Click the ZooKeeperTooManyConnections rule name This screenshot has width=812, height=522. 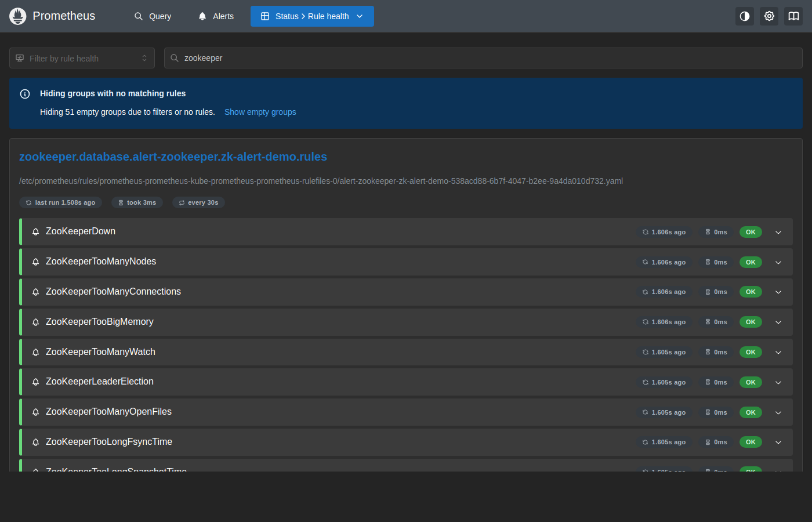(x=113, y=292)
